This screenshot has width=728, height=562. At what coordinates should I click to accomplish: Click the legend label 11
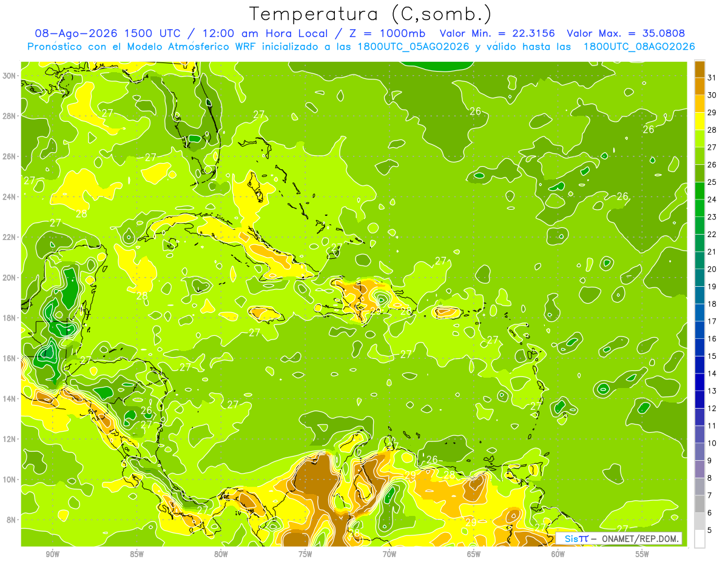[712, 426]
